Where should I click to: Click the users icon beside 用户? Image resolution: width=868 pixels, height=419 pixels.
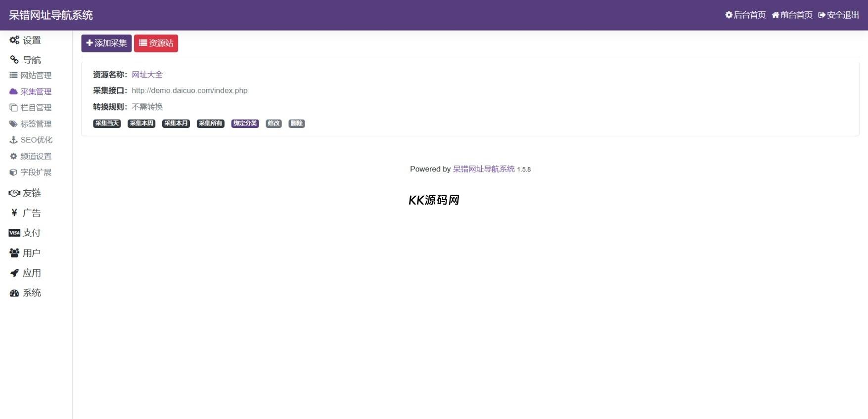click(14, 253)
